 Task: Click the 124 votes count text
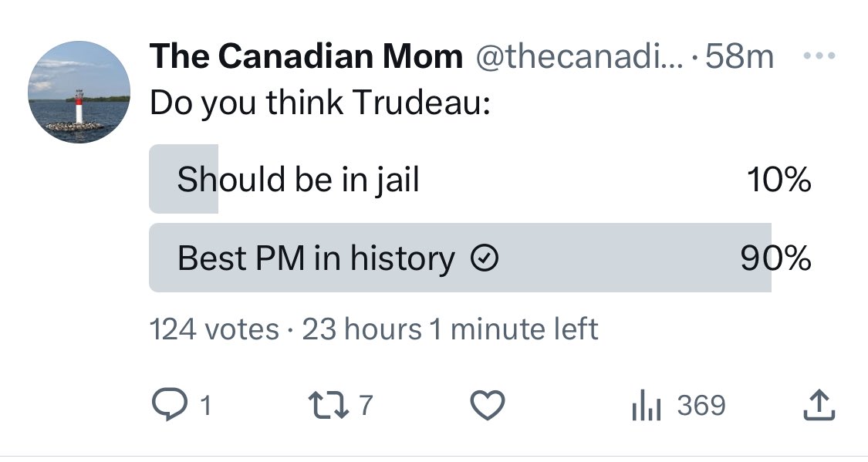[x=214, y=329]
